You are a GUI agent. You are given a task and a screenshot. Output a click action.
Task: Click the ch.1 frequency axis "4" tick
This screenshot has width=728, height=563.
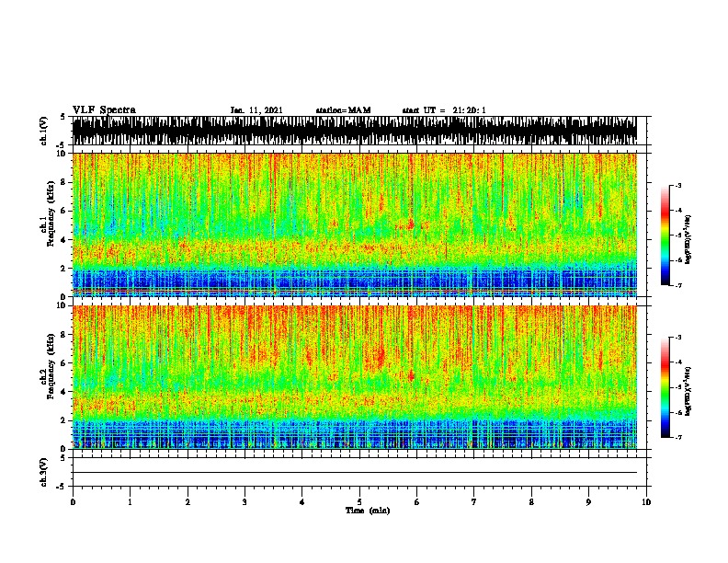[x=64, y=240]
